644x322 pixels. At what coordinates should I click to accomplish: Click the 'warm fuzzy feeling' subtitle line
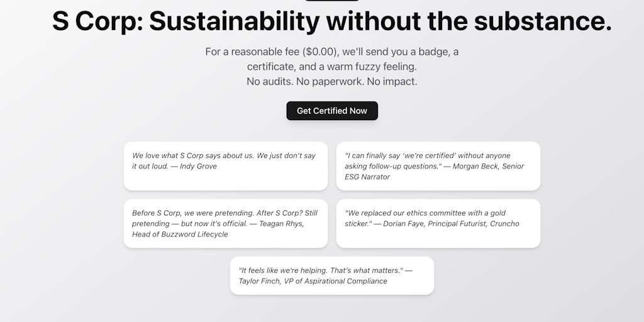point(332,67)
